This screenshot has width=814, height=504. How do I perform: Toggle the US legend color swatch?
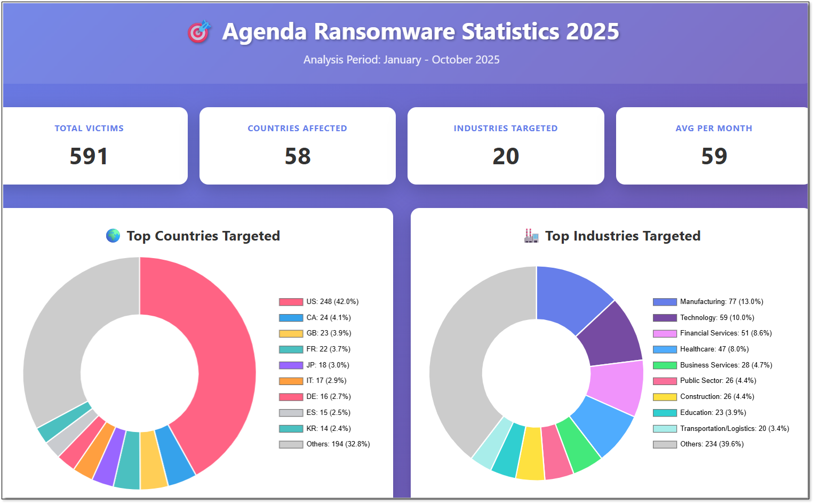[x=291, y=302]
